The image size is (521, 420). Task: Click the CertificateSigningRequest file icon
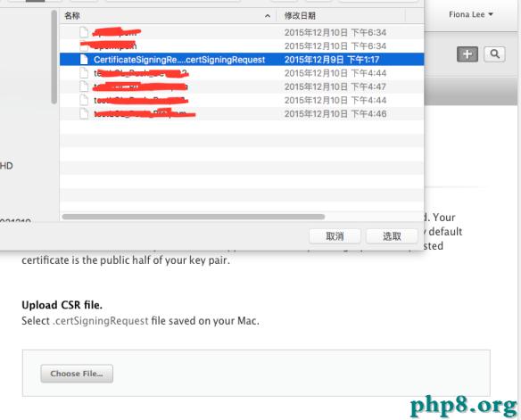point(84,60)
